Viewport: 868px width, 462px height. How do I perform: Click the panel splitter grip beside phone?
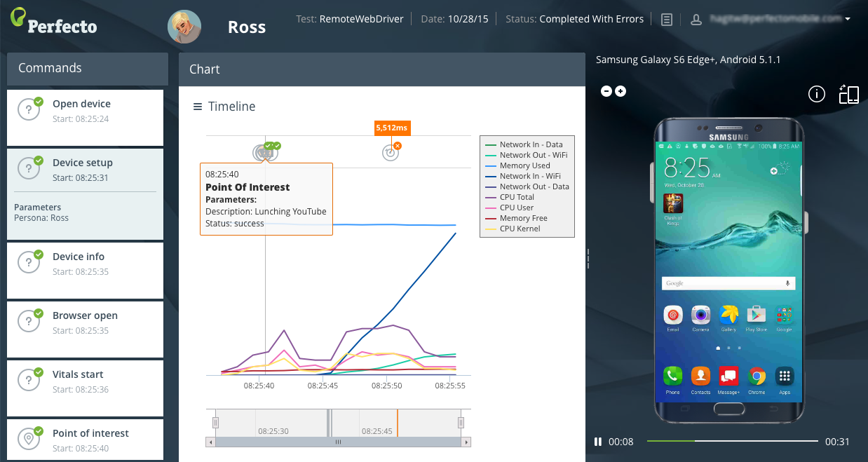pyautogui.click(x=588, y=258)
